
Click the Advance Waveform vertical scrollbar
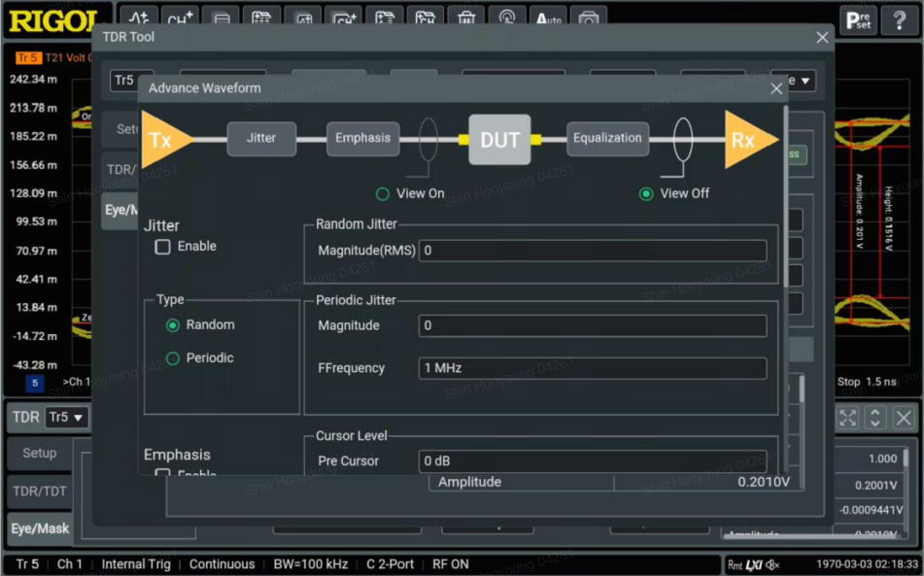(x=785, y=197)
